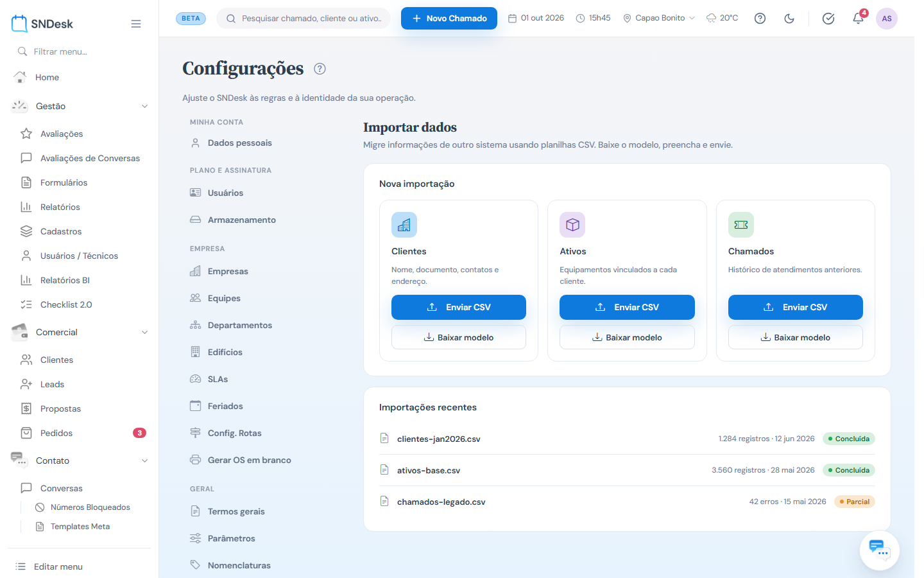Screen dimensions: 924x578
Task: Open Parâmetros settings
Action: (232, 538)
